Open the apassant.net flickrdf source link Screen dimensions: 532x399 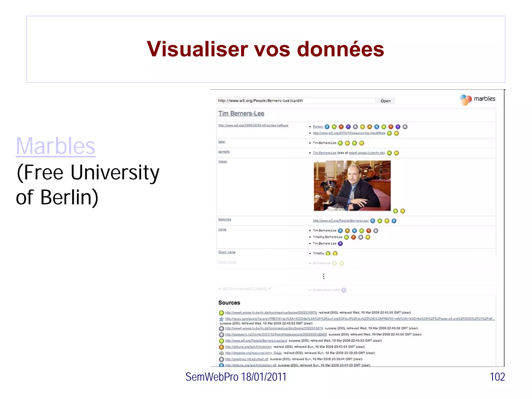click(x=276, y=334)
